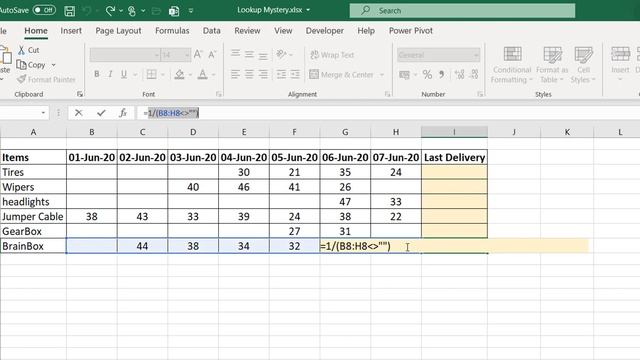This screenshot has width=640, height=360.
Task: Toggle Underline formatting
Action: pos(124,74)
